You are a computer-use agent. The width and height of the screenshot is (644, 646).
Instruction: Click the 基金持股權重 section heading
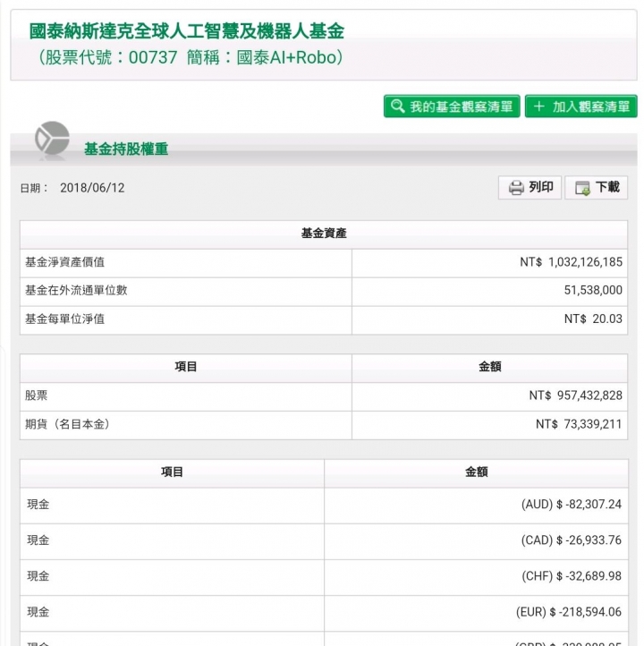coord(126,149)
